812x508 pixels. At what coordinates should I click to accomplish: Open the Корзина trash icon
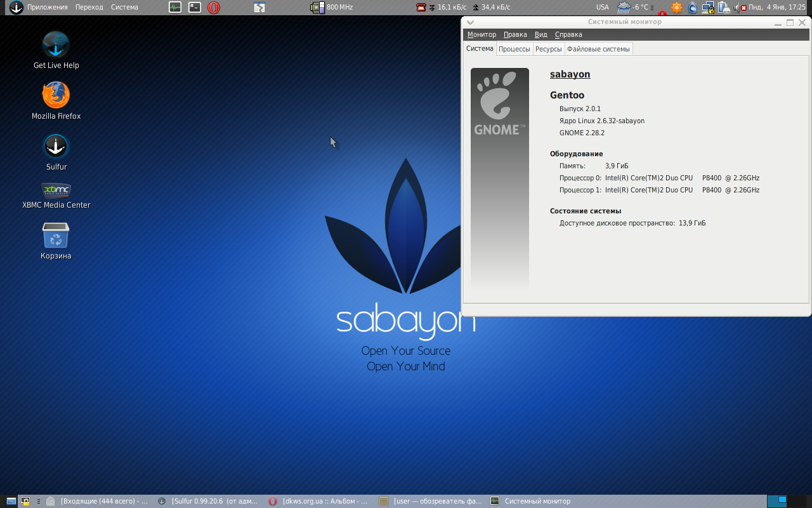(x=56, y=241)
